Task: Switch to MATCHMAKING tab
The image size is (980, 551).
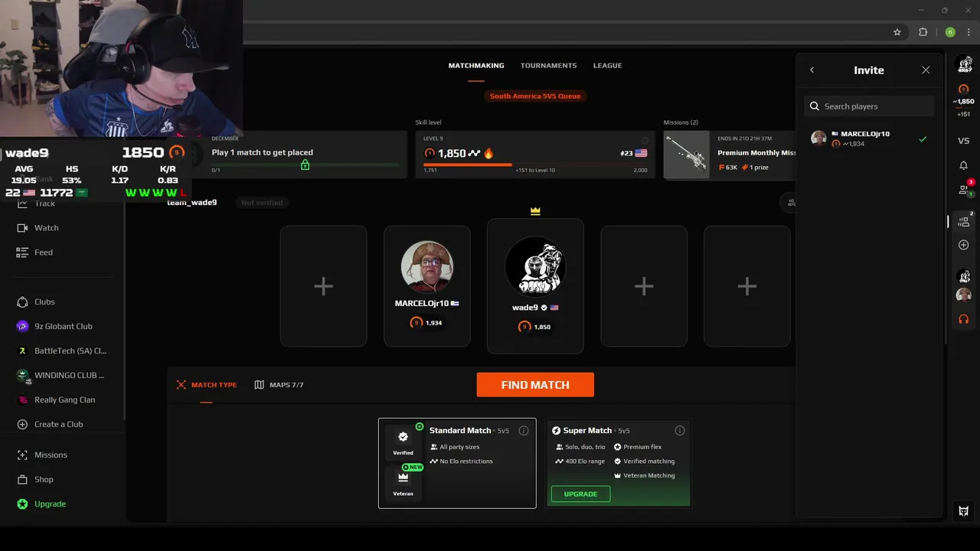Action: tap(476, 66)
